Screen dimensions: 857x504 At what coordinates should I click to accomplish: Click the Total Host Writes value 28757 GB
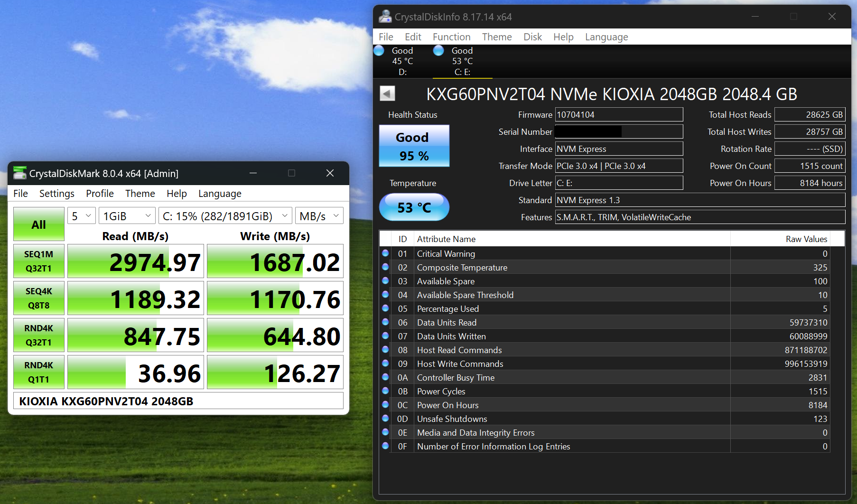pos(810,131)
